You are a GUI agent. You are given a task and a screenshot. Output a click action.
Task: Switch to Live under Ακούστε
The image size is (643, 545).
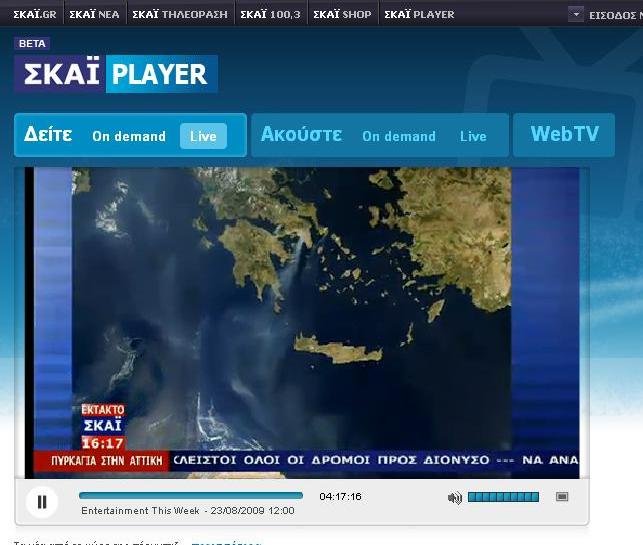pos(473,136)
